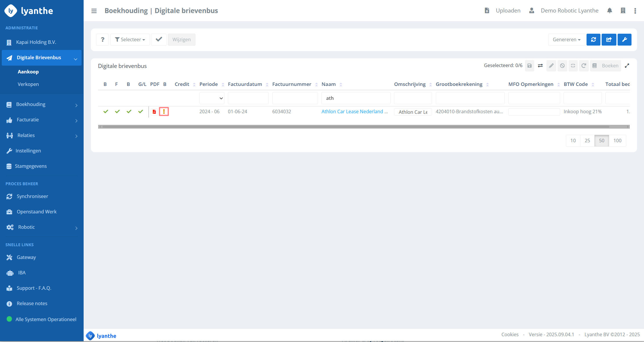644x342 pixels.
Task: Toggle the hamburger sidebar menu
Action: [x=94, y=11]
